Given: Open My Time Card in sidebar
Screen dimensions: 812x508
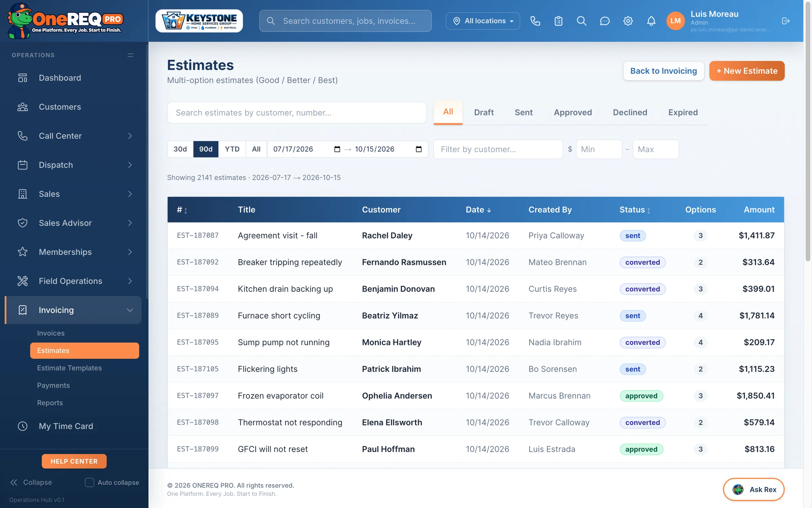Looking at the screenshot, I should click(x=73, y=426).
